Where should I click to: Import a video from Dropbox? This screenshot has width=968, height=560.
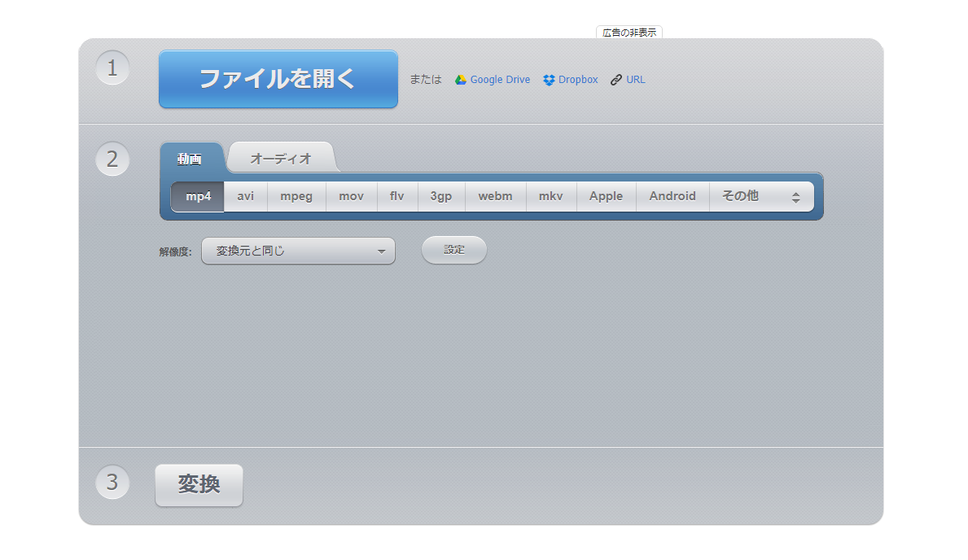click(x=569, y=79)
